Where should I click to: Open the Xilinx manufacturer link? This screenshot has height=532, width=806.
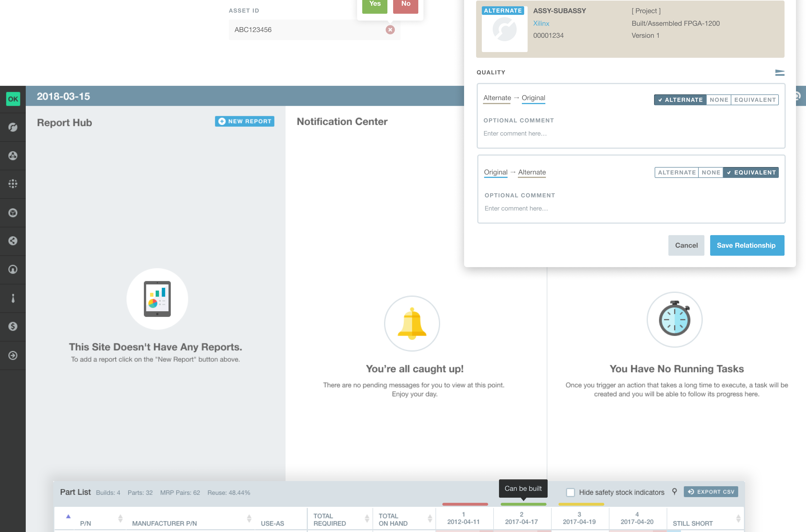541,23
